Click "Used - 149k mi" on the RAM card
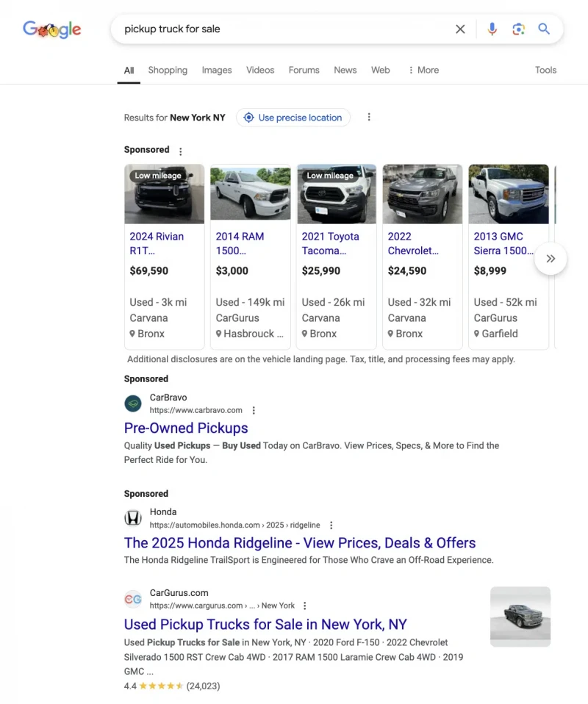The width and height of the screenshot is (588, 704). [250, 302]
